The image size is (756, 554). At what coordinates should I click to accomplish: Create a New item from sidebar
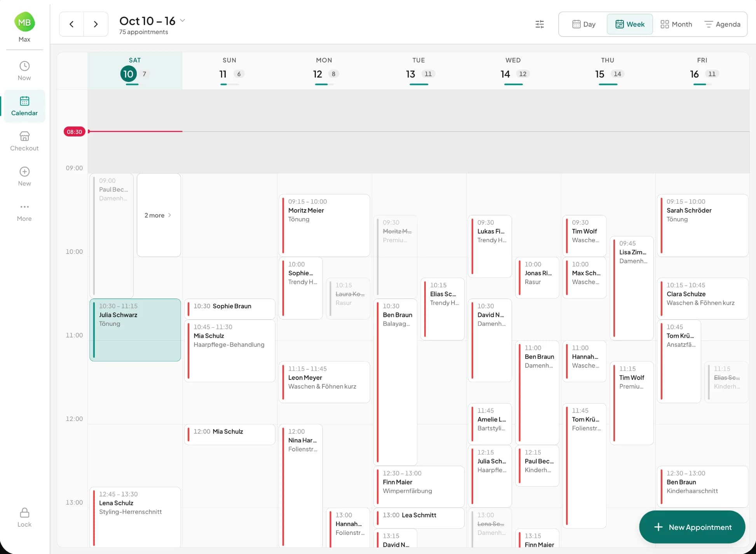[24, 177]
